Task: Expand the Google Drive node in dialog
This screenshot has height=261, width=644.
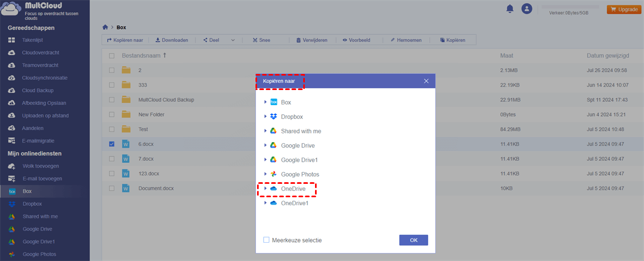Action: pyautogui.click(x=265, y=145)
